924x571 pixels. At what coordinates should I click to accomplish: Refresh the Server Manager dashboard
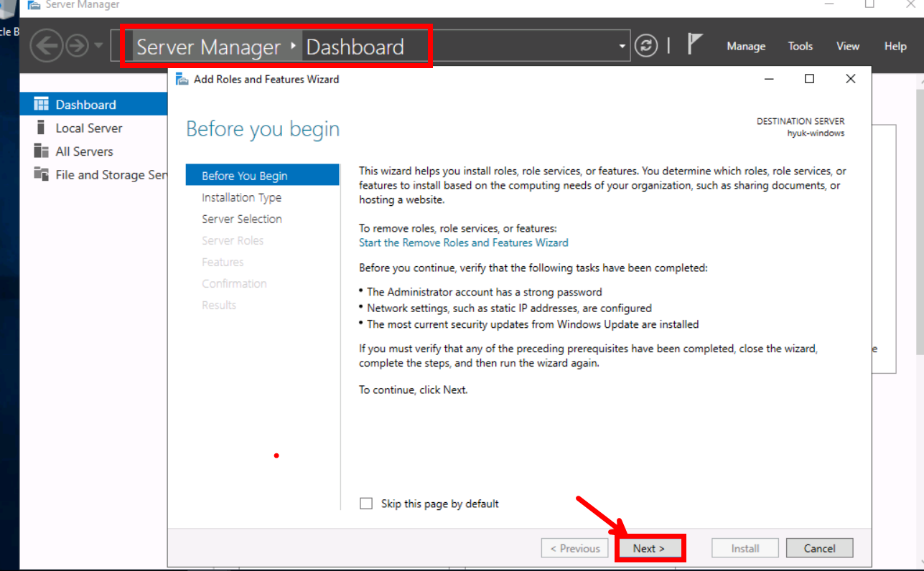click(646, 46)
